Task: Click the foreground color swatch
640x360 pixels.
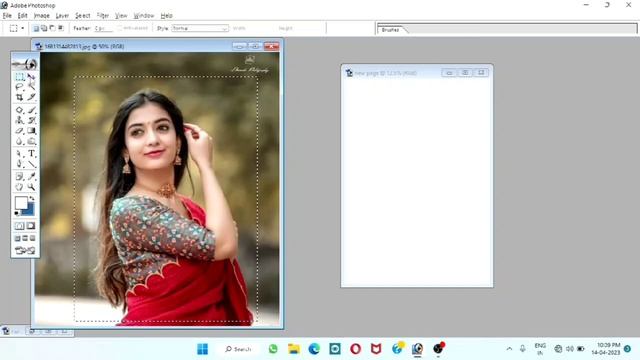Action: [x=21, y=203]
